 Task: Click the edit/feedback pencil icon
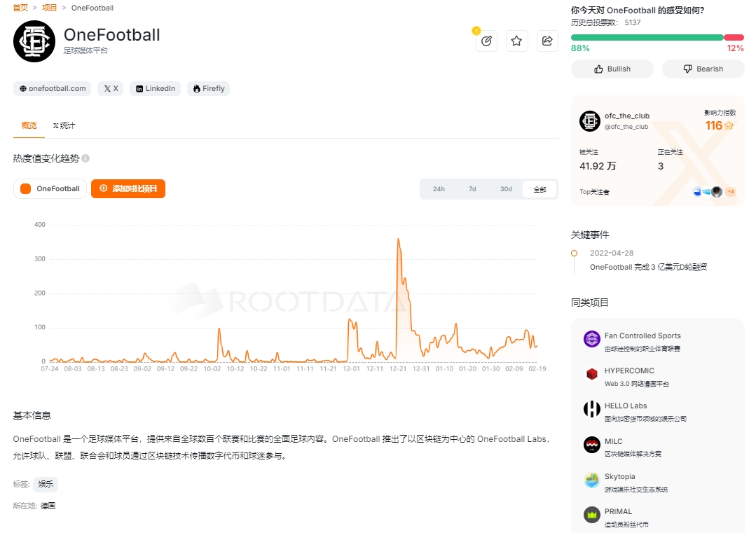tap(486, 41)
